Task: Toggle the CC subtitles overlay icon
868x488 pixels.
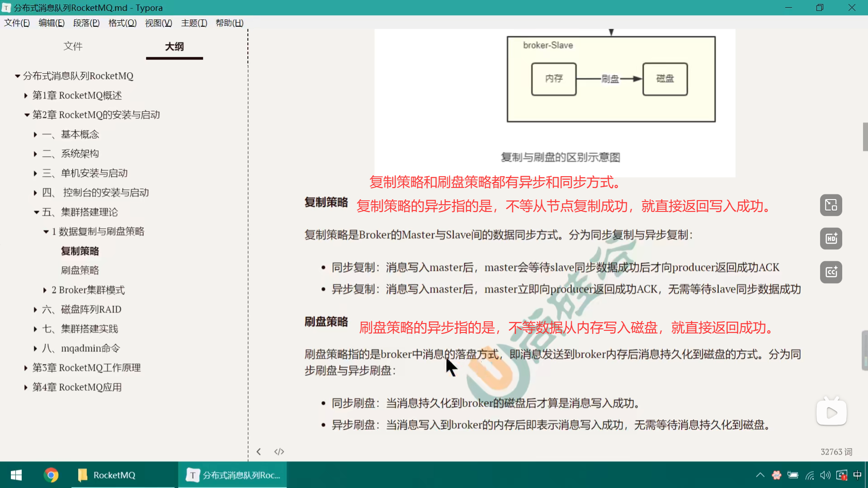Action: coord(831,272)
